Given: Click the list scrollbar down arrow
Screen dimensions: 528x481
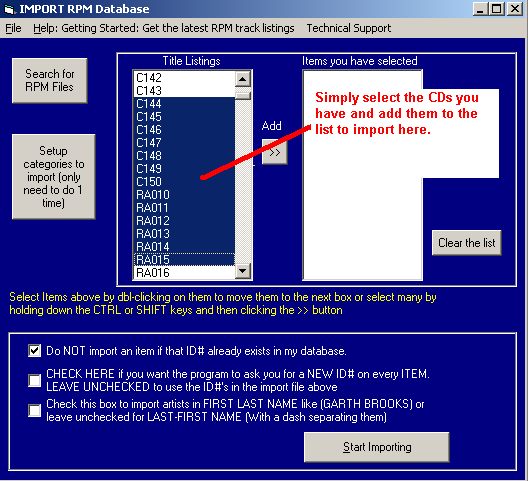Looking at the screenshot, I should point(242,270).
